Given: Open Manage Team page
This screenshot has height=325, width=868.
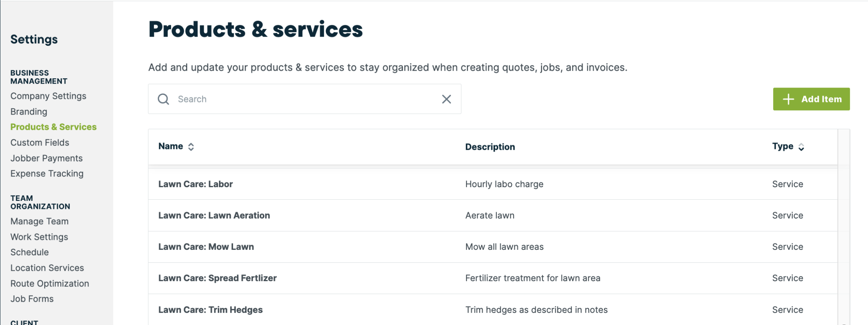Looking at the screenshot, I should tap(39, 221).
